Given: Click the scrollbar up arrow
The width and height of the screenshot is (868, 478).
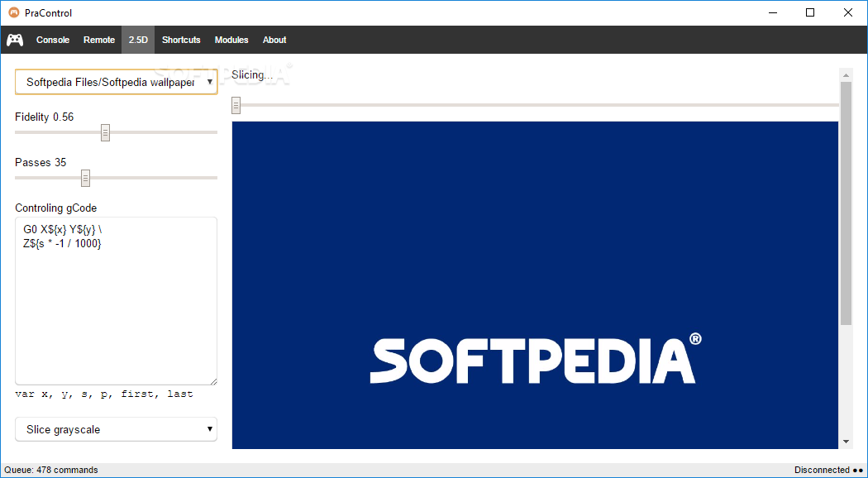Looking at the screenshot, I should pos(846,74).
